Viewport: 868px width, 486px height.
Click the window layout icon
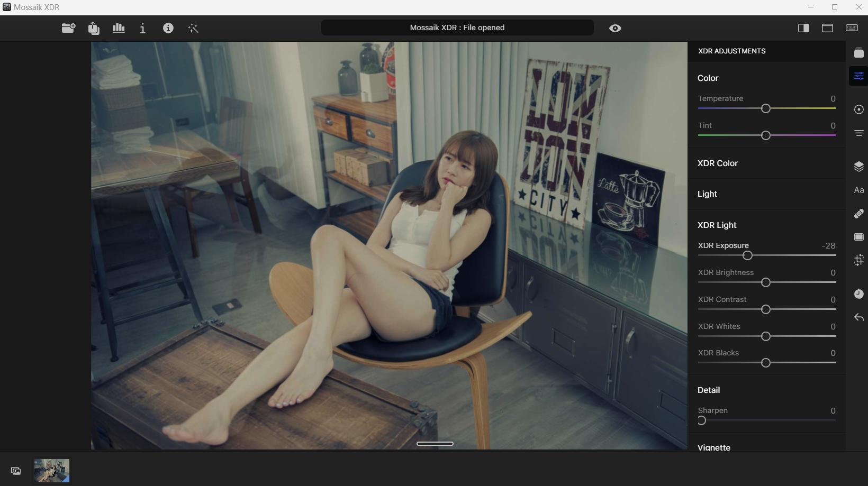(827, 28)
